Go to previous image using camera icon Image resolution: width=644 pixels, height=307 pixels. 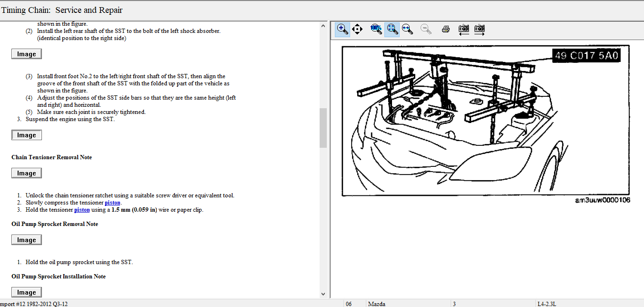[x=464, y=29]
